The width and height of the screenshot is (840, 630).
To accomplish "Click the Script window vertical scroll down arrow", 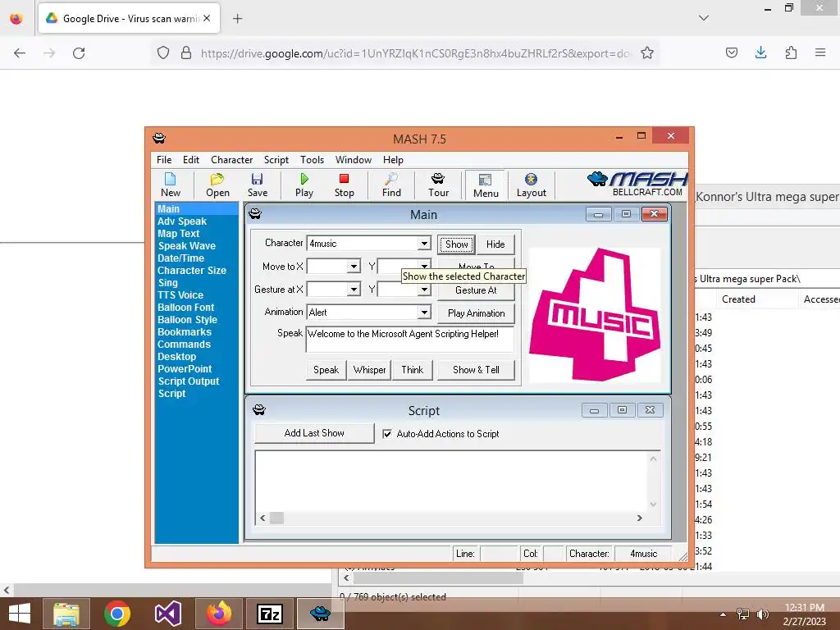I will pyautogui.click(x=653, y=504).
